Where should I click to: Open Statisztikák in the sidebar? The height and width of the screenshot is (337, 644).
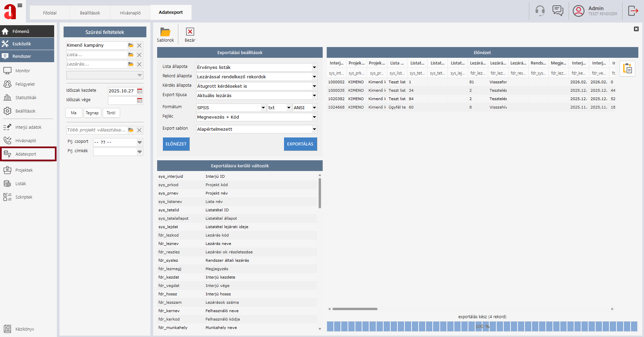(26, 98)
